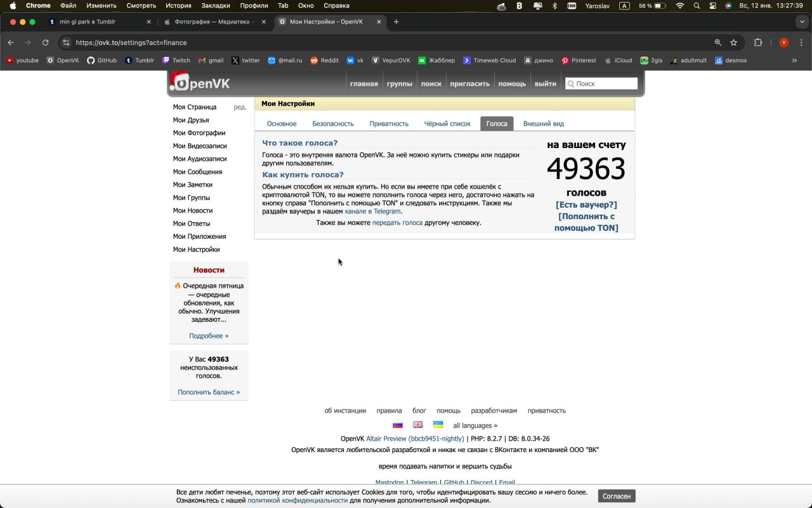The image size is (812, 508).
Task: Log out via 'выйти' header link
Action: click(546, 84)
